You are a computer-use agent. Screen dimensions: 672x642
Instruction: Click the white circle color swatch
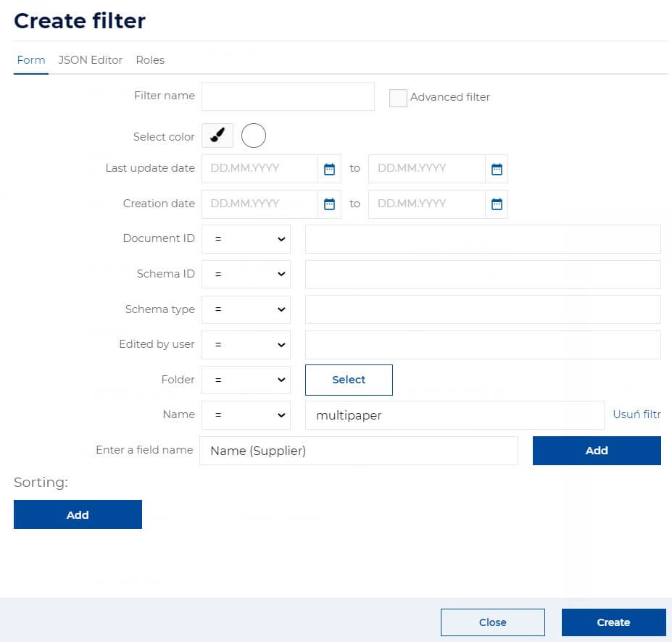coord(253,136)
